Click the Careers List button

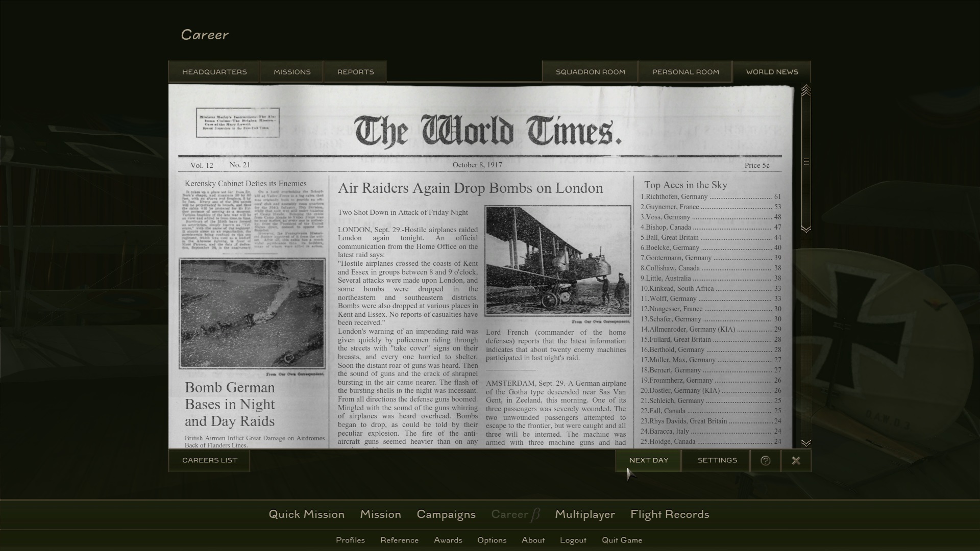209,460
